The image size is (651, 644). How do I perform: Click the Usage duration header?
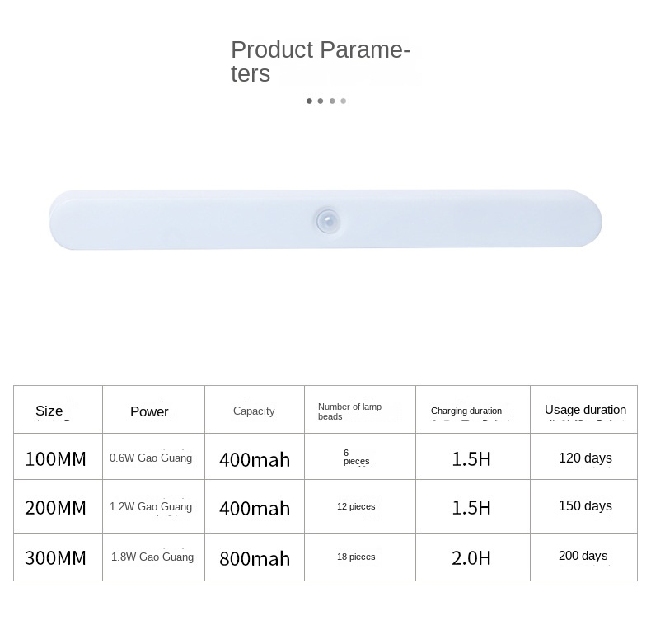pyautogui.click(x=585, y=410)
